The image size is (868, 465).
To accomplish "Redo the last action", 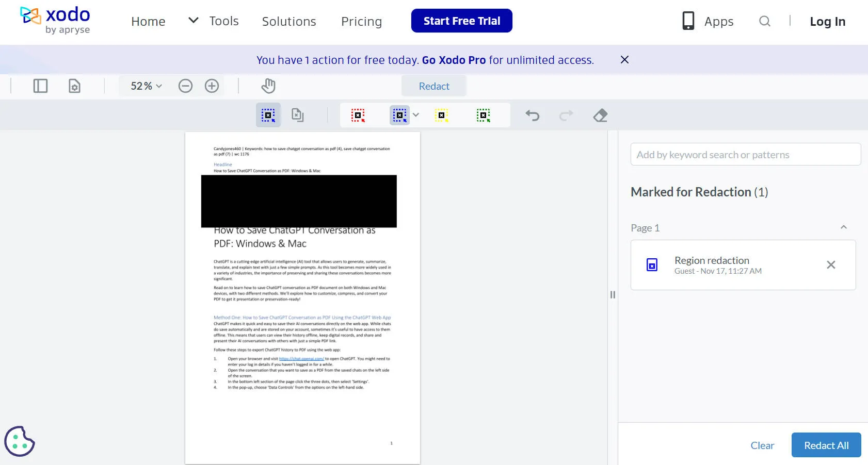I will tap(566, 115).
